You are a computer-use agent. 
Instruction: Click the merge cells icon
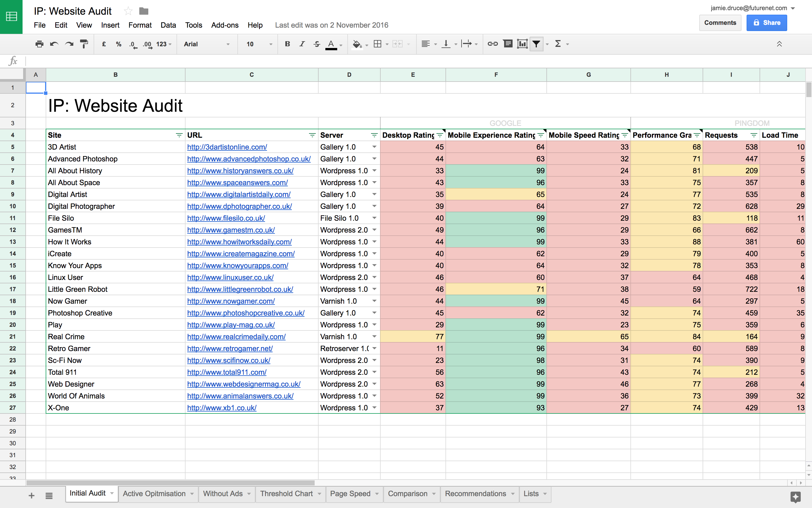point(397,44)
